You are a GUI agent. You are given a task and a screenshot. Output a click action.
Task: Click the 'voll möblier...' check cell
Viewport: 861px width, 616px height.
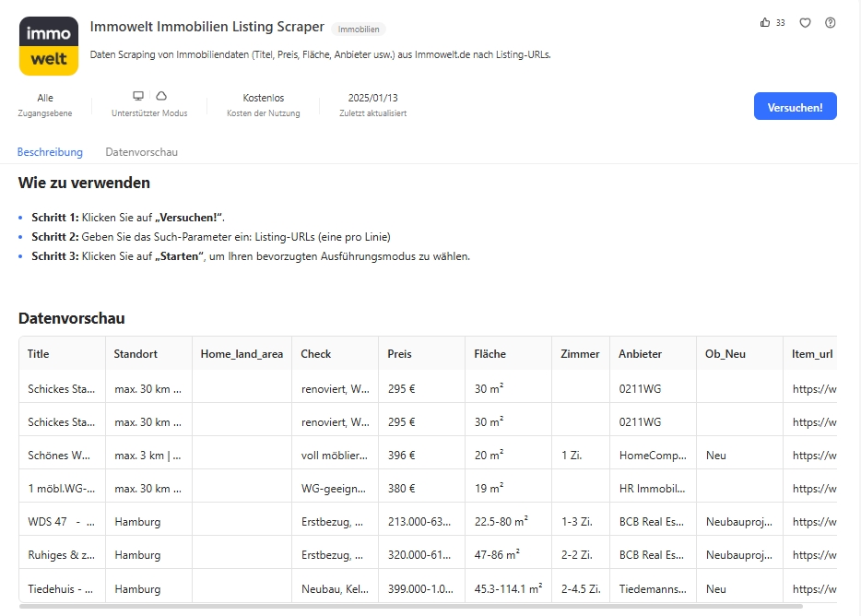pos(335,455)
